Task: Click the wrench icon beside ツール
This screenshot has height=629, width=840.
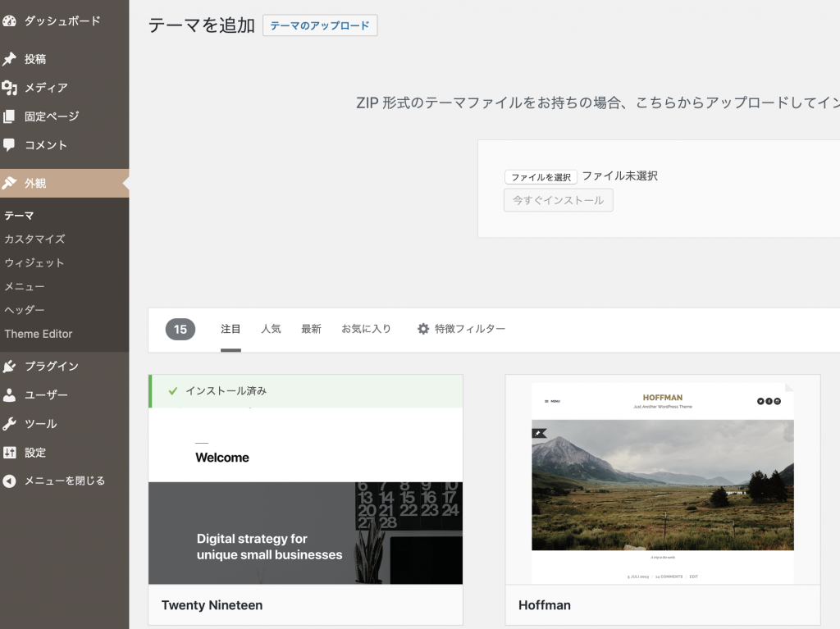Action: pos(9,424)
